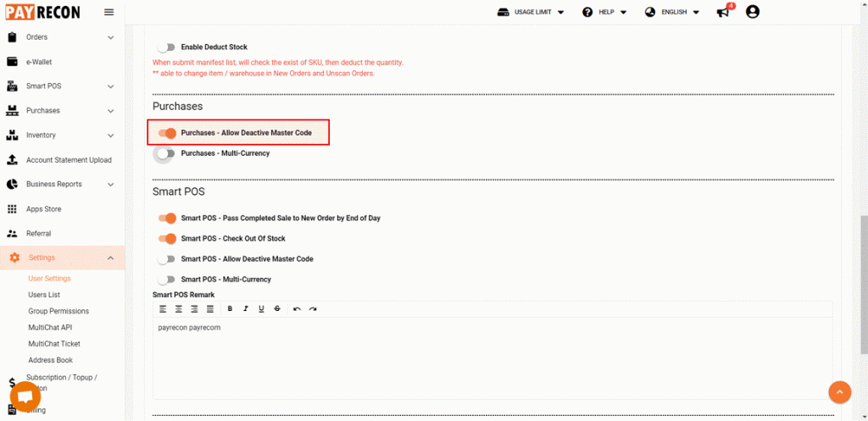Image resolution: width=868 pixels, height=421 pixels.
Task: Click the e-Wallet icon in sidebar
Action: 12,62
